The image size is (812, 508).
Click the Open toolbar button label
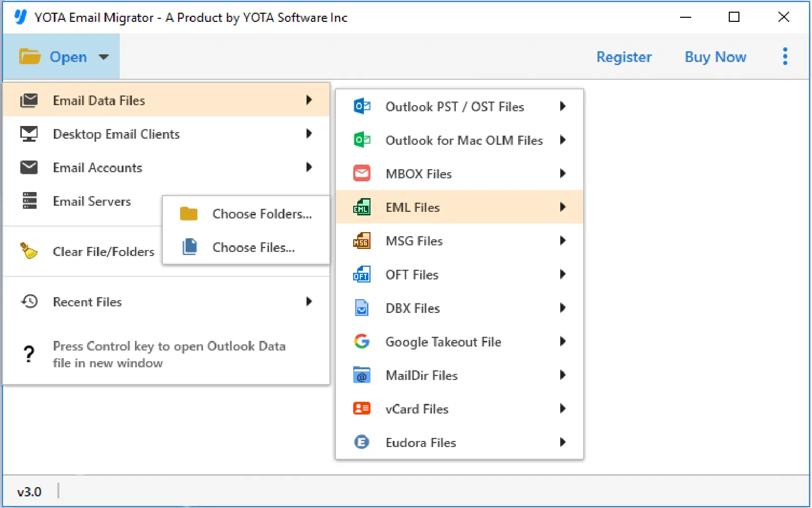point(68,57)
